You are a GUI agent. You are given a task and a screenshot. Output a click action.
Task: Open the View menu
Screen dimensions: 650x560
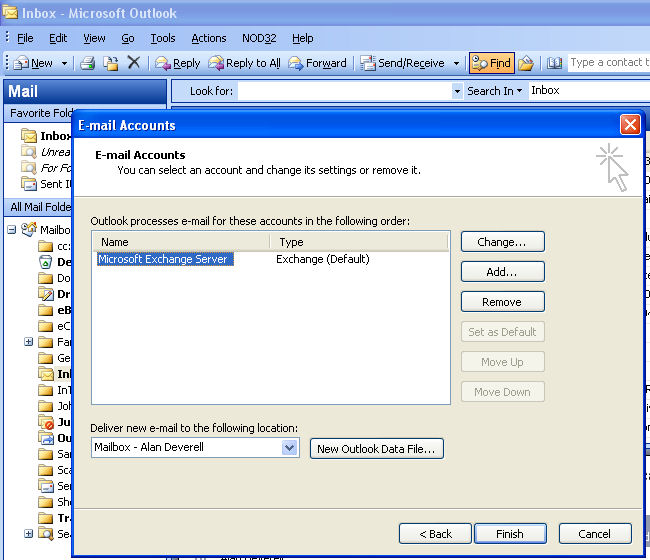click(x=94, y=38)
